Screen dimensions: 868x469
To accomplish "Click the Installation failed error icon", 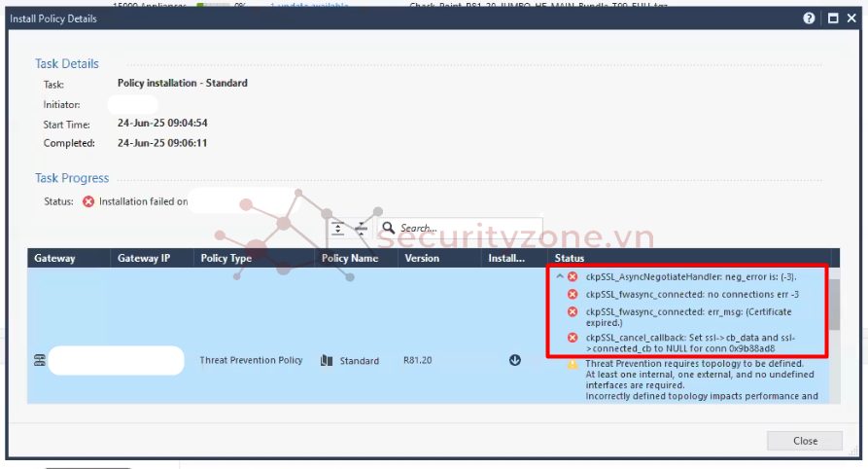I will (x=88, y=201).
